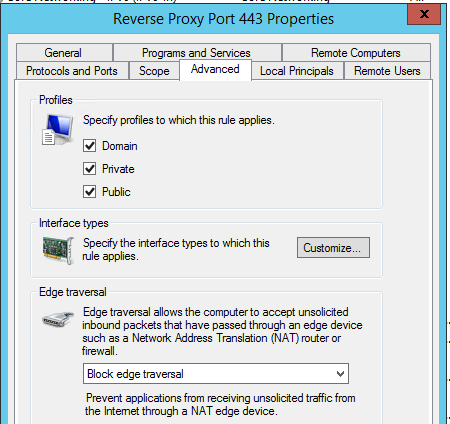
Task: Click the dialog title bar text
Action: pyautogui.click(x=223, y=19)
